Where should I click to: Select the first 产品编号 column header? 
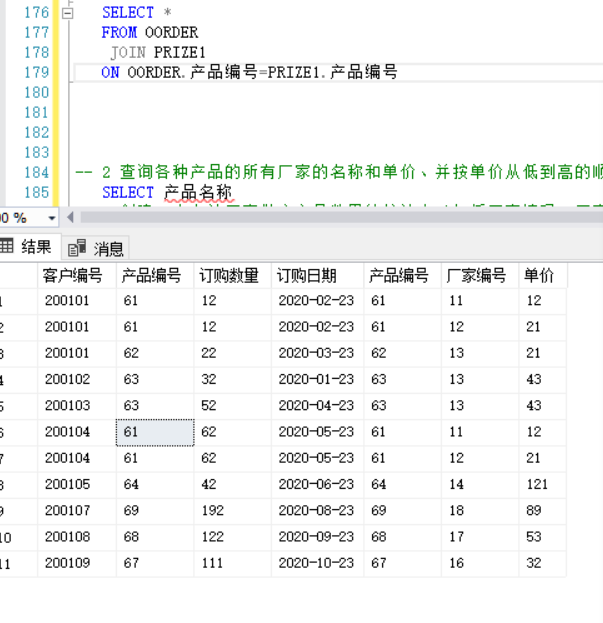(155, 275)
